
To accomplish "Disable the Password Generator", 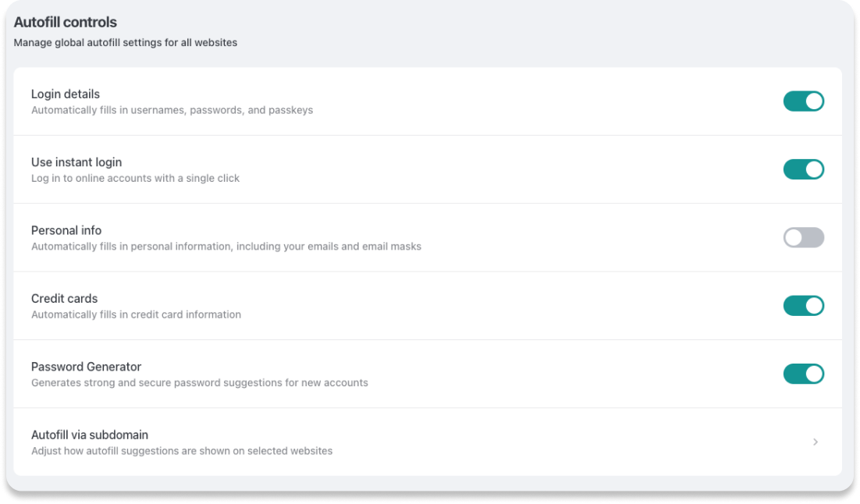I will click(x=804, y=373).
